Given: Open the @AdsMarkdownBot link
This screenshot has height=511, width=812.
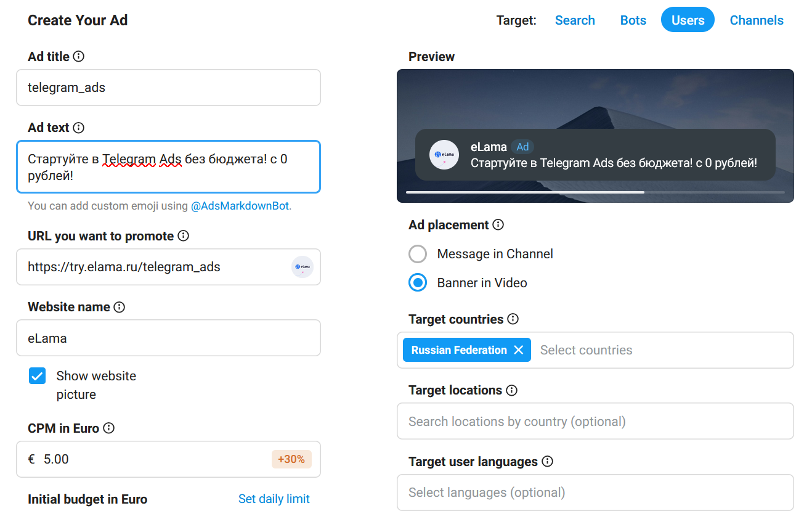Looking at the screenshot, I should click(x=240, y=206).
